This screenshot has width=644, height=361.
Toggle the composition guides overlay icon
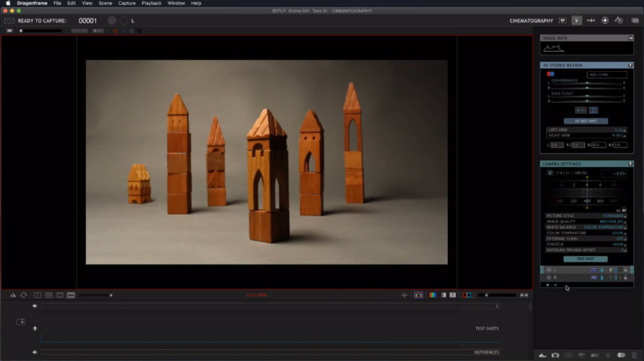[37, 295]
